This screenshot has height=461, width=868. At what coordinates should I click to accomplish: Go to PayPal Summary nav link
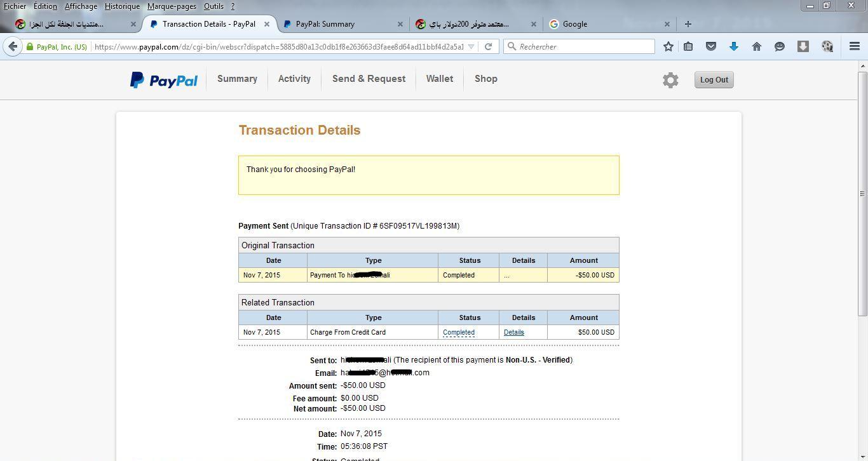(237, 79)
